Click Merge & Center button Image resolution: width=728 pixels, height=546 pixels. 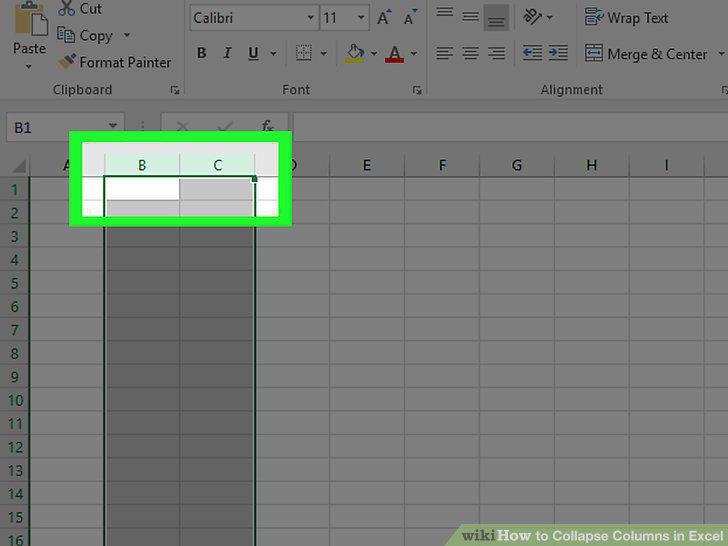click(x=646, y=54)
